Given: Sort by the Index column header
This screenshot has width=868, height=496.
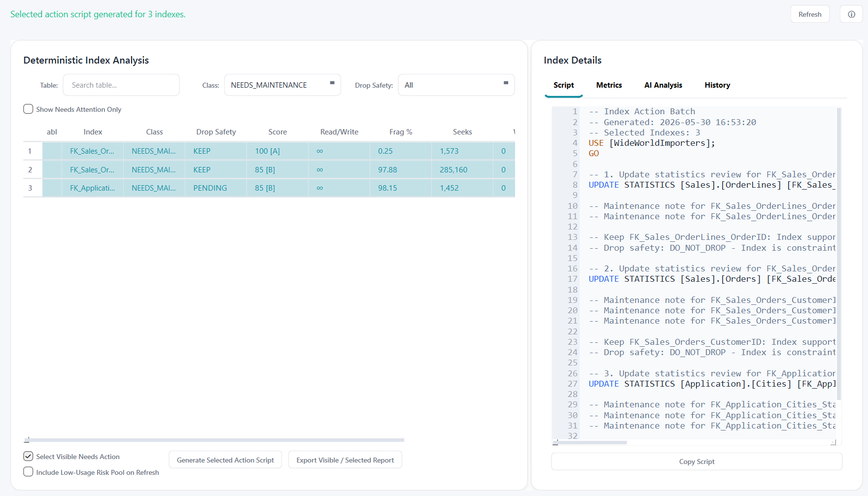Looking at the screenshot, I should [x=93, y=132].
